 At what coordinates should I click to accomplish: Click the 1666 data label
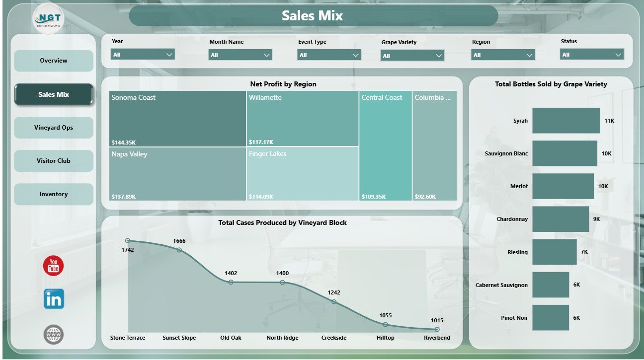[x=179, y=241]
